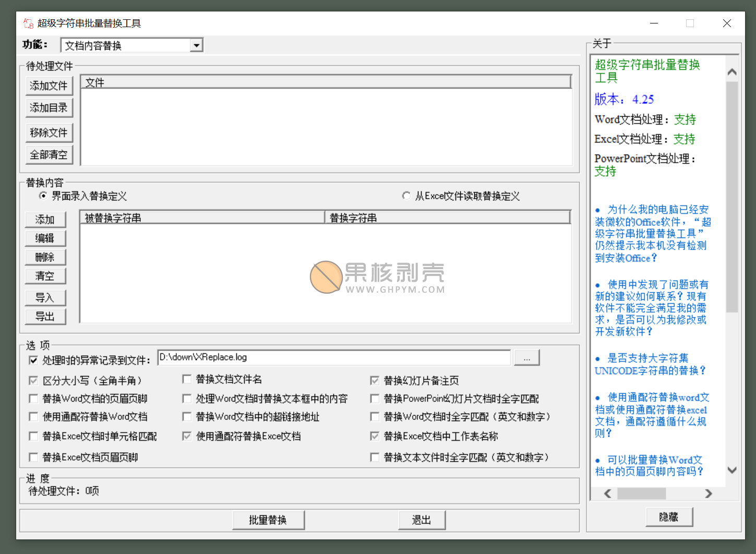Check 替换文档文件名 option
The height and width of the screenshot is (554, 756).
(x=187, y=379)
